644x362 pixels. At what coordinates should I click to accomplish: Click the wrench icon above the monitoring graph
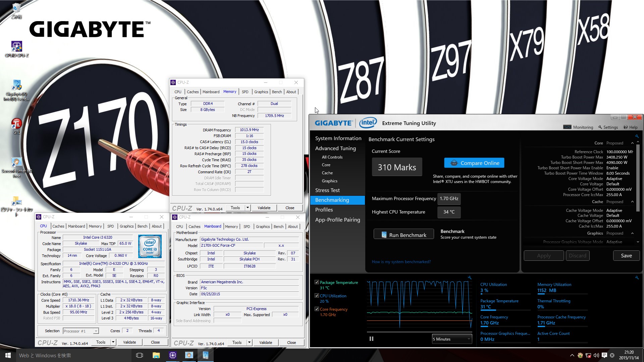tap(470, 278)
